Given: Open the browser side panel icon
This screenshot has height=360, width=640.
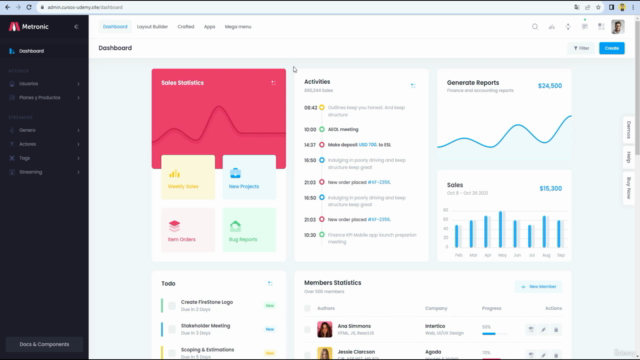Looking at the screenshot, I should [x=611, y=7].
